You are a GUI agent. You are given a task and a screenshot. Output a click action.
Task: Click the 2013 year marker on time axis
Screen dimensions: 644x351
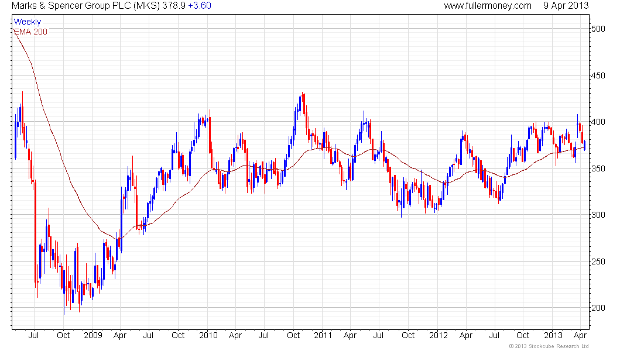pyautogui.click(x=553, y=335)
